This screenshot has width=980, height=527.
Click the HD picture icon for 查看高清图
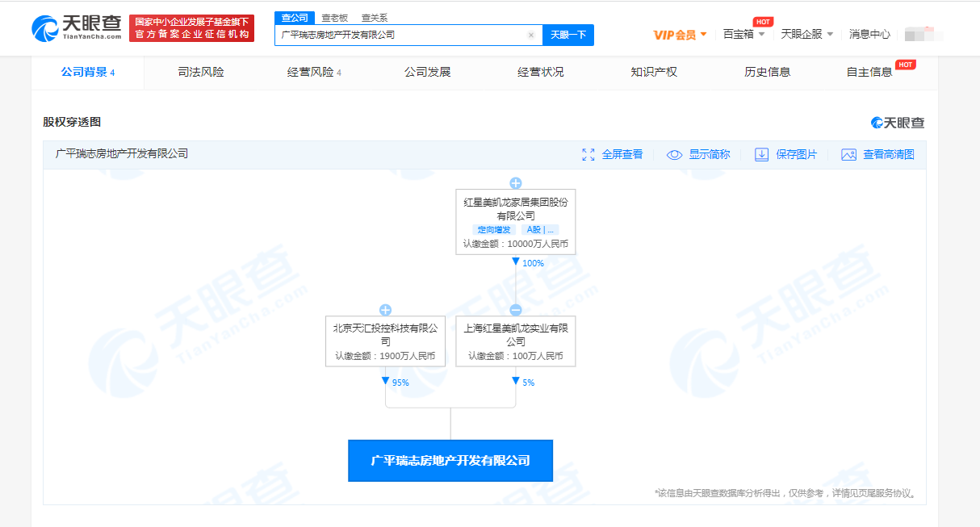(x=848, y=154)
